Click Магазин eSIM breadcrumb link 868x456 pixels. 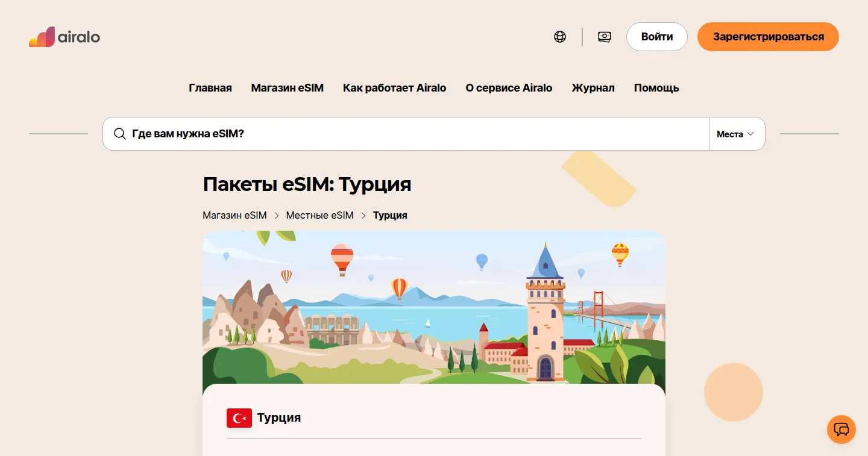(234, 215)
